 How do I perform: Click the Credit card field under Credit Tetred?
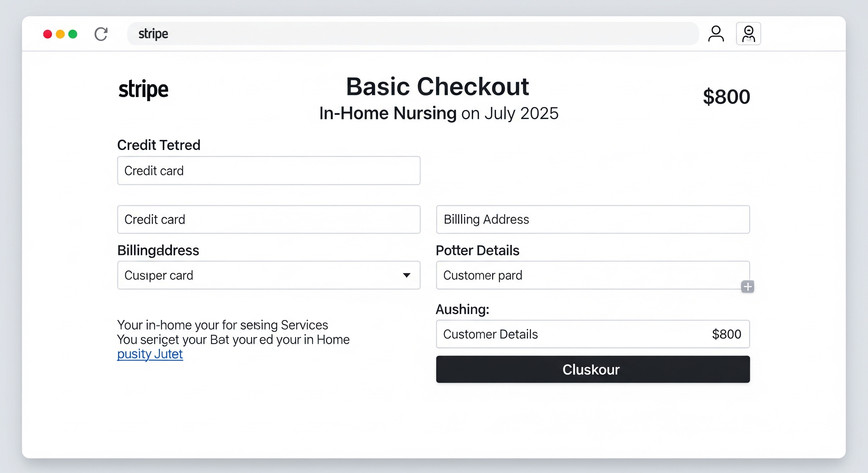(268, 170)
